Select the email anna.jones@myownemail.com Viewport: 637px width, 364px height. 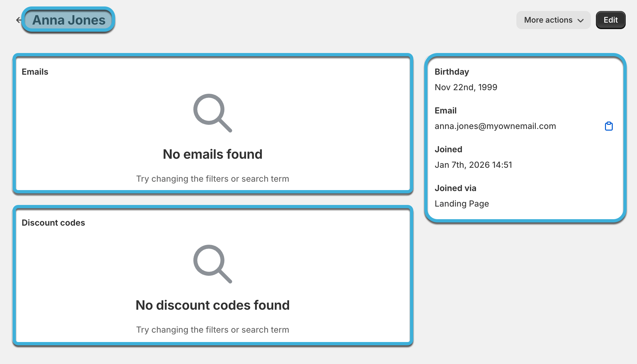495,126
